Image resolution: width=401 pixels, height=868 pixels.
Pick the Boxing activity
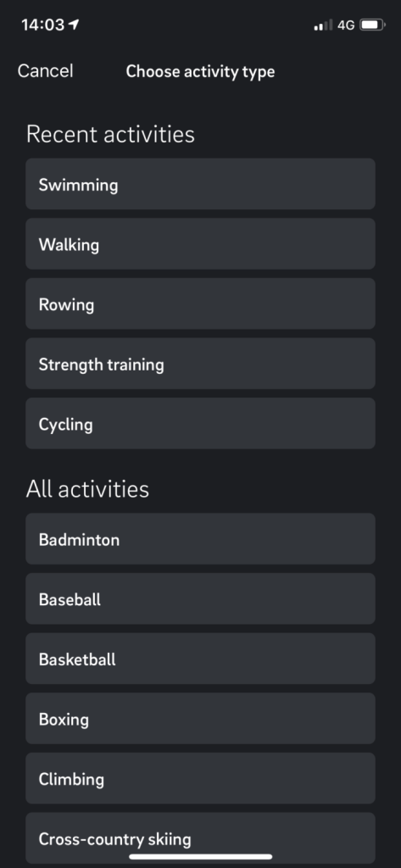200,719
